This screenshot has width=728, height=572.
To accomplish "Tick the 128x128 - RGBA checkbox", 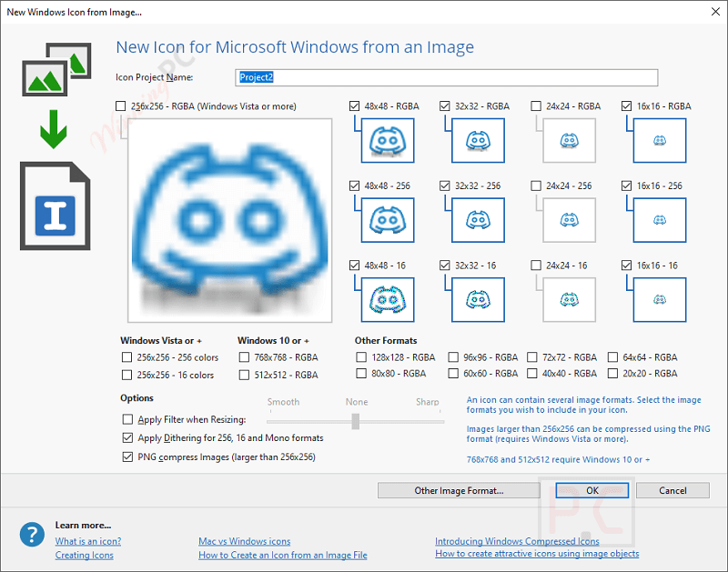I will point(361,357).
